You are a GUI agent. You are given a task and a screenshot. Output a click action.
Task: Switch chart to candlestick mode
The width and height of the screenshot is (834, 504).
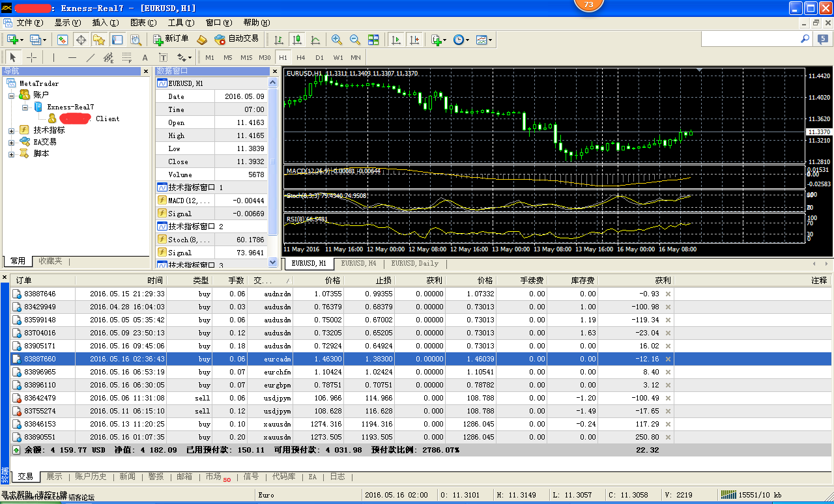[297, 40]
